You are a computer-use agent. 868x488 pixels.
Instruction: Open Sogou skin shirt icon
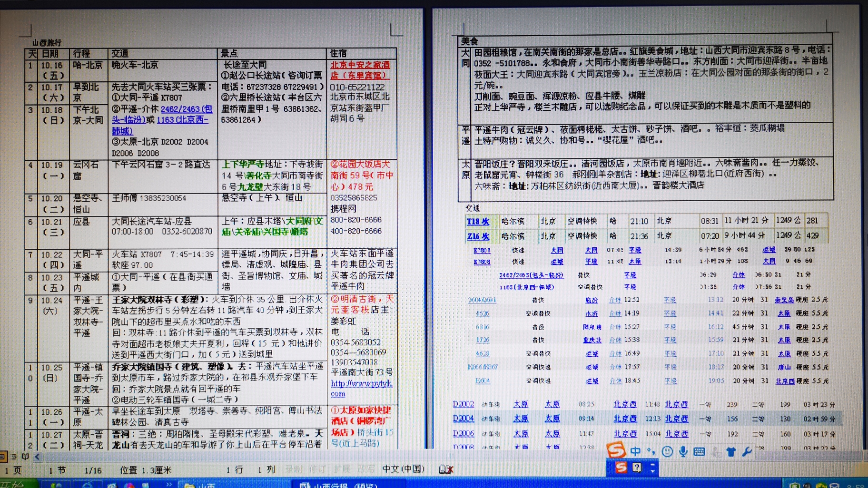click(x=731, y=451)
